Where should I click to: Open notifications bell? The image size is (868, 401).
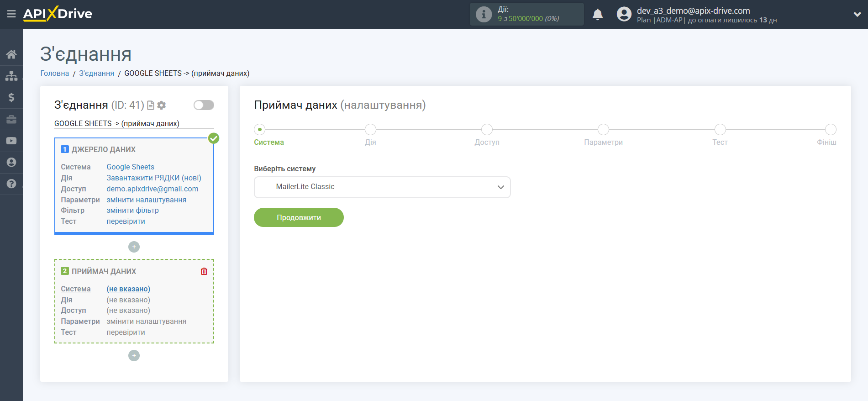click(x=598, y=14)
